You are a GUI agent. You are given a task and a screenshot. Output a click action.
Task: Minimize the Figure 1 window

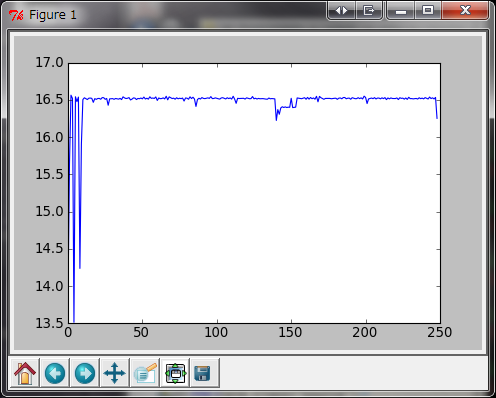point(401,11)
